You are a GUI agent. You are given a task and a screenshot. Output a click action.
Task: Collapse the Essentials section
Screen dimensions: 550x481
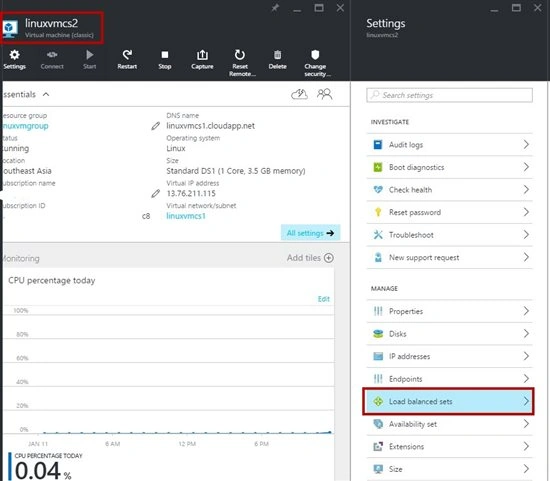coord(46,94)
